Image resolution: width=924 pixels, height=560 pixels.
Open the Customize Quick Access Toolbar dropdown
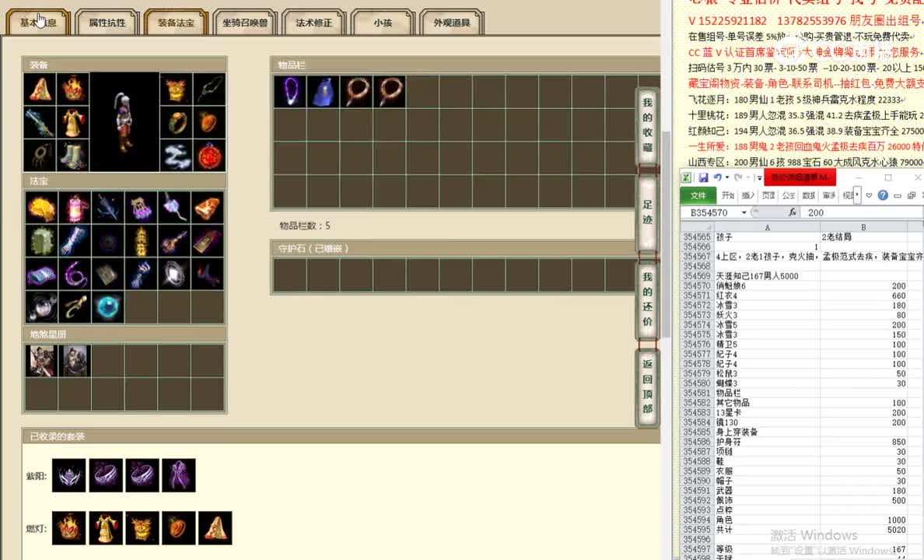pos(758,177)
